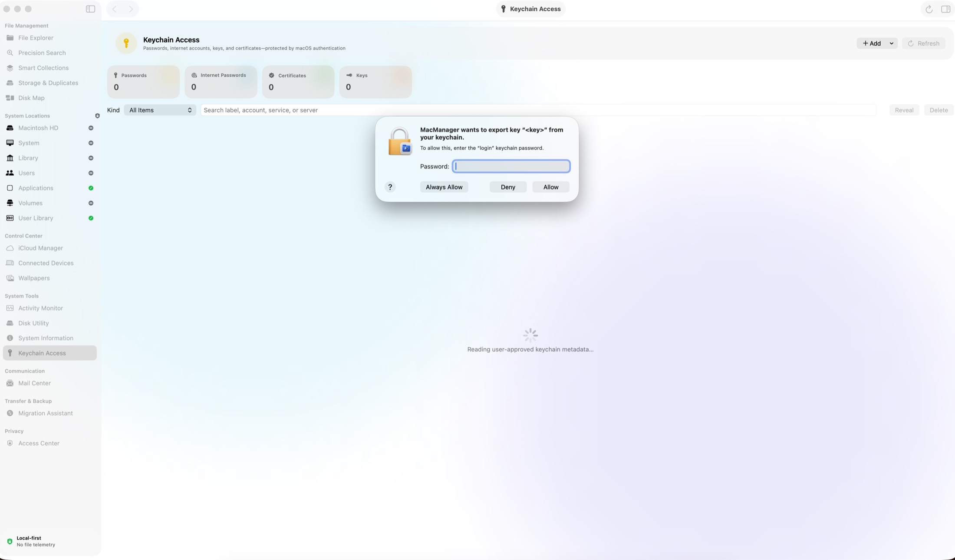Select the Certificates count card
The width and height of the screenshot is (955, 560).
tap(298, 82)
